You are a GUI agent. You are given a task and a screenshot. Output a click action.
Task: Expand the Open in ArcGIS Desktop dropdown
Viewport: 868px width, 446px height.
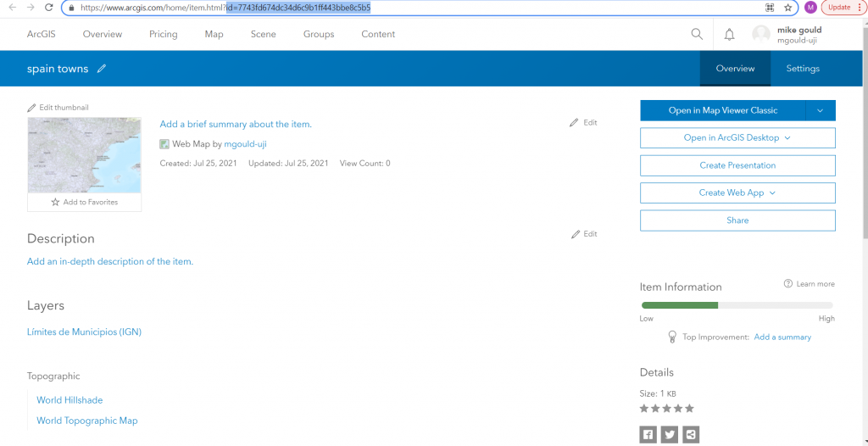tap(737, 138)
